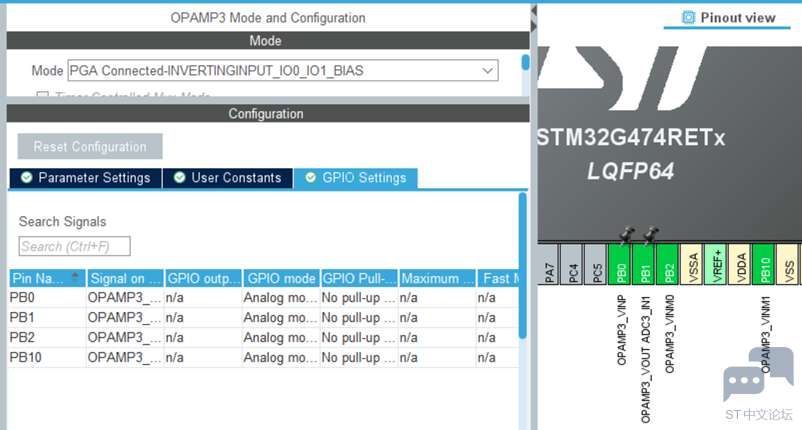Click the VSS pin on the chip

click(788, 264)
